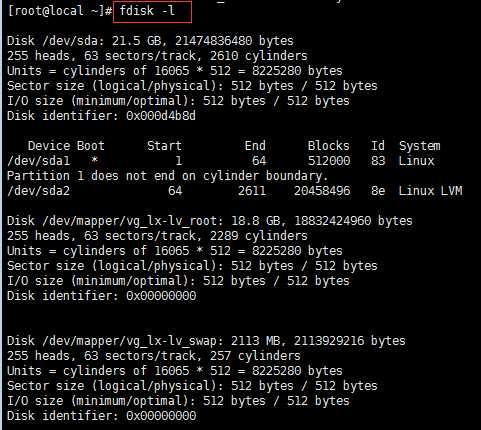Click the End column header
481x430 pixels.
(x=255, y=146)
